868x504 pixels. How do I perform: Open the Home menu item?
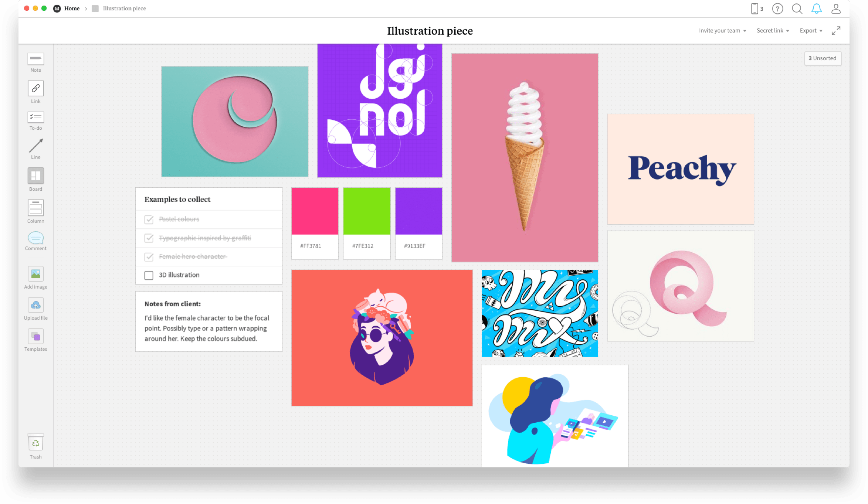[71, 8]
